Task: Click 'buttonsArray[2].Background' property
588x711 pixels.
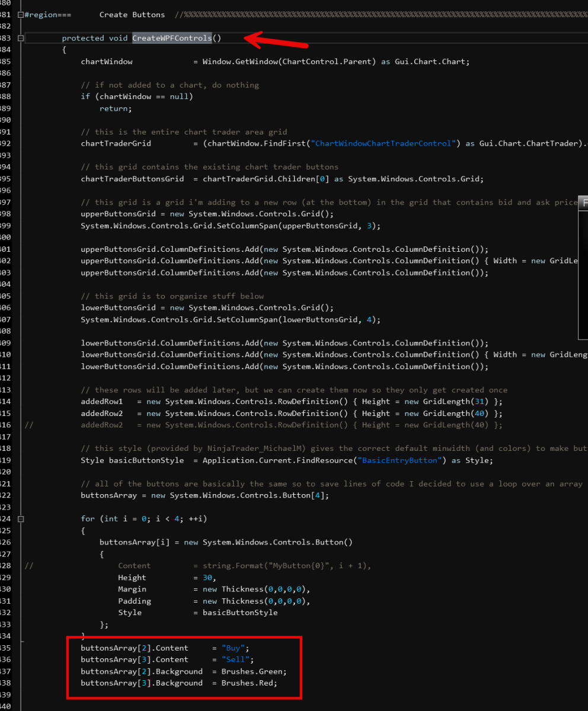Action: (x=142, y=671)
